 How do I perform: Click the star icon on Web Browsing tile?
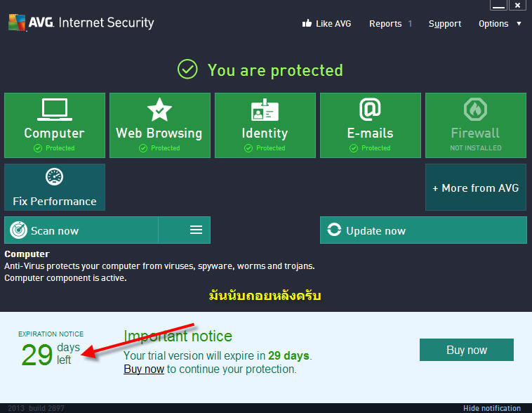tap(159, 110)
